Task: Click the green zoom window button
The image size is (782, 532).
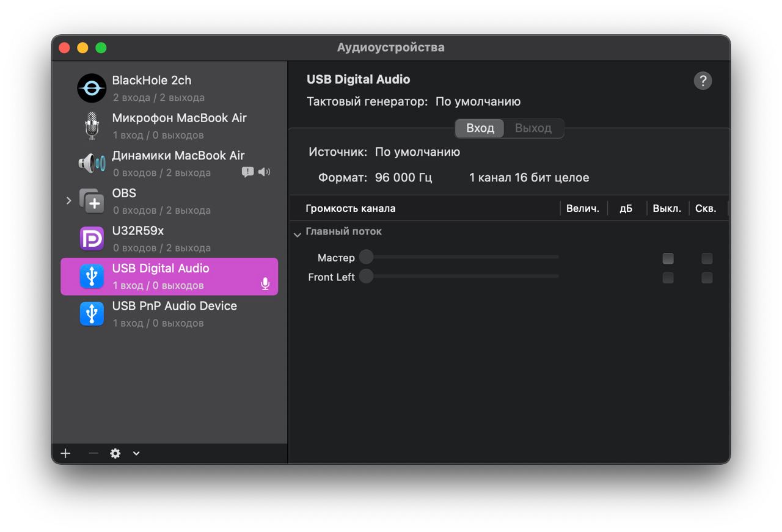Action: point(101,48)
